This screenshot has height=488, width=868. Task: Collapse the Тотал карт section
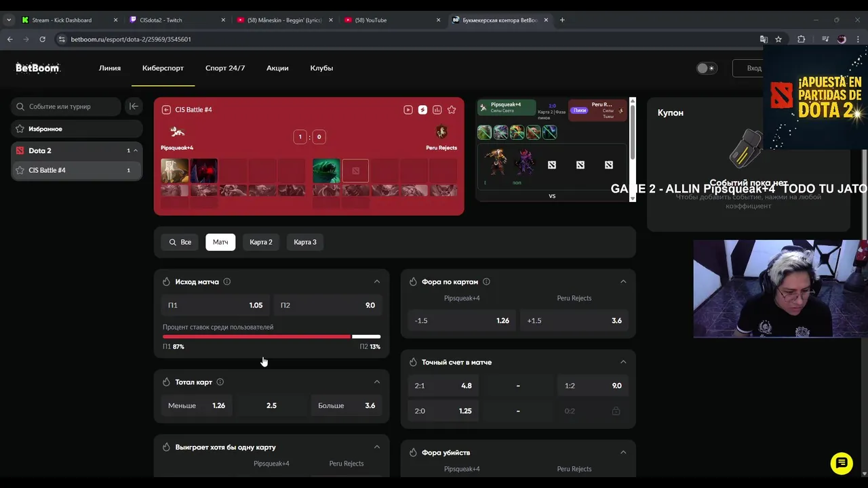377,382
